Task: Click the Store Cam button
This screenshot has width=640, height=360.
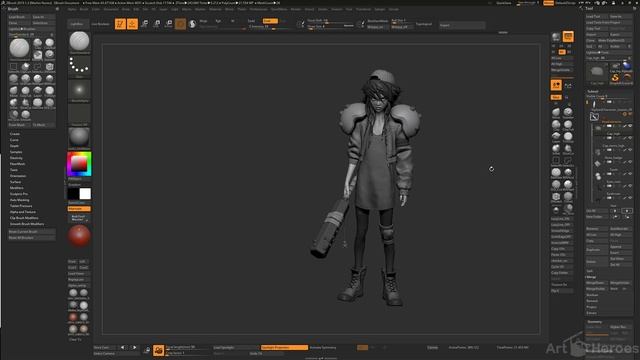Action: click(105, 347)
